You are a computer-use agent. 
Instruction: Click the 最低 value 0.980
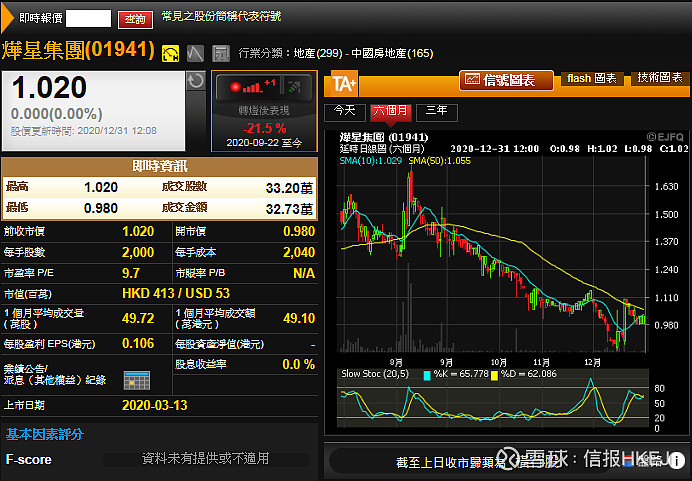(x=101, y=208)
